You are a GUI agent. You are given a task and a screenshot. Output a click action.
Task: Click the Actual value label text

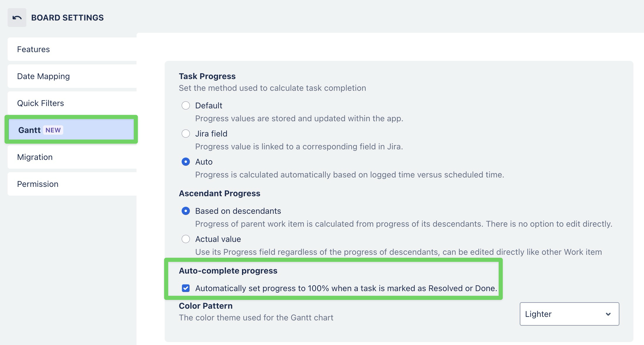[218, 239]
